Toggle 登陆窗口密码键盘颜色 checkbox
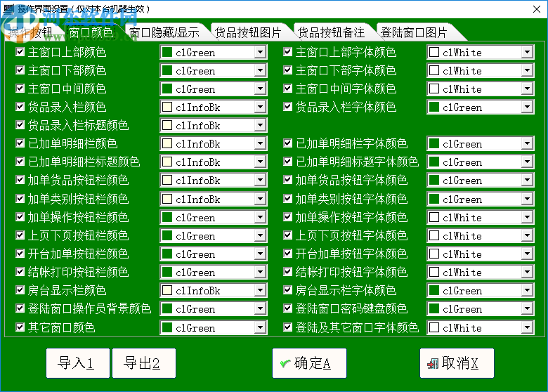This screenshot has width=548, height=392. [x=287, y=308]
